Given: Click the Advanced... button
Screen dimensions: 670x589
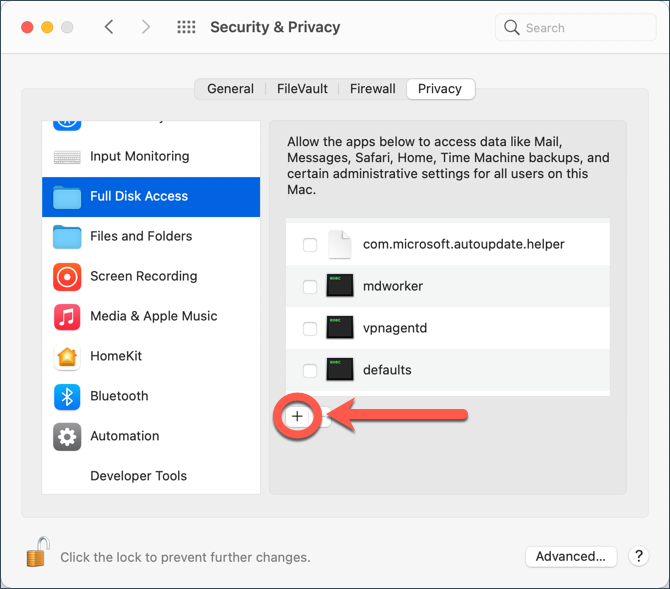Looking at the screenshot, I should tap(571, 556).
